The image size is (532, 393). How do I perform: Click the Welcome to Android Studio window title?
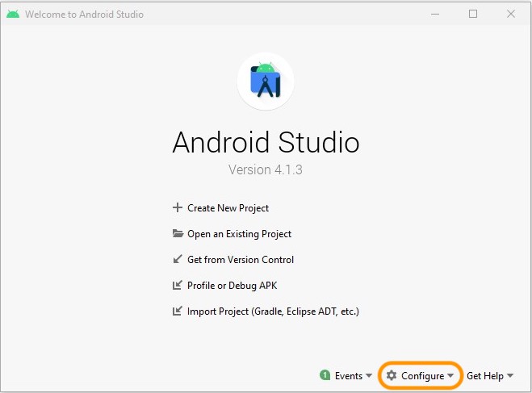[x=84, y=15]
